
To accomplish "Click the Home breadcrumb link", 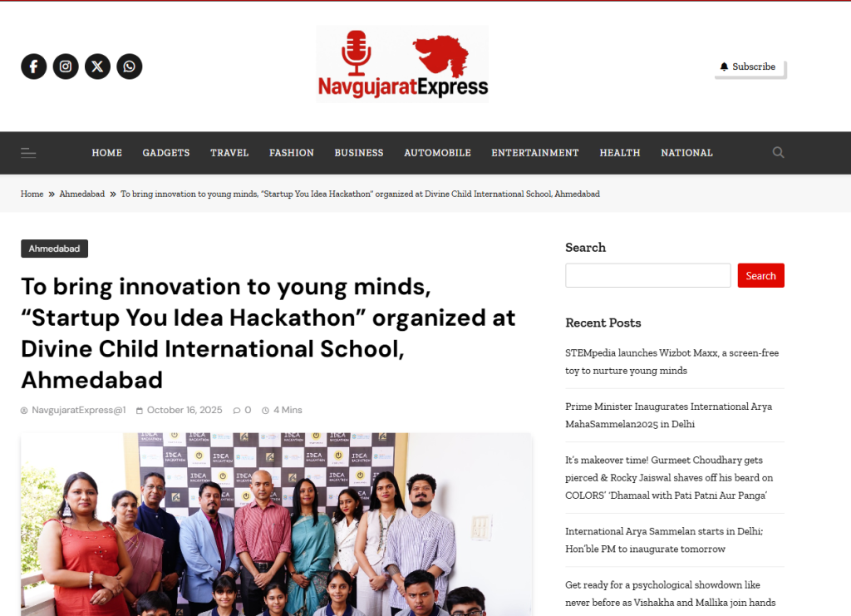I will click(x=32, y=194).
